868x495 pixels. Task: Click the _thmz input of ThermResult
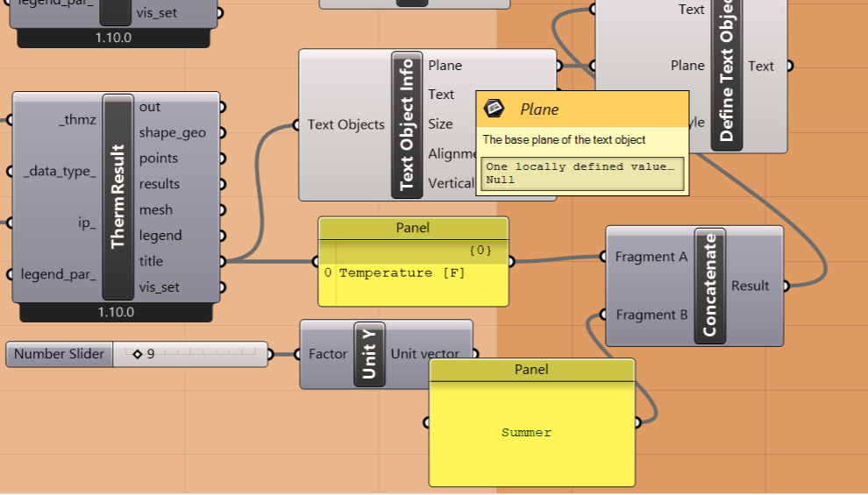[77, 119]
